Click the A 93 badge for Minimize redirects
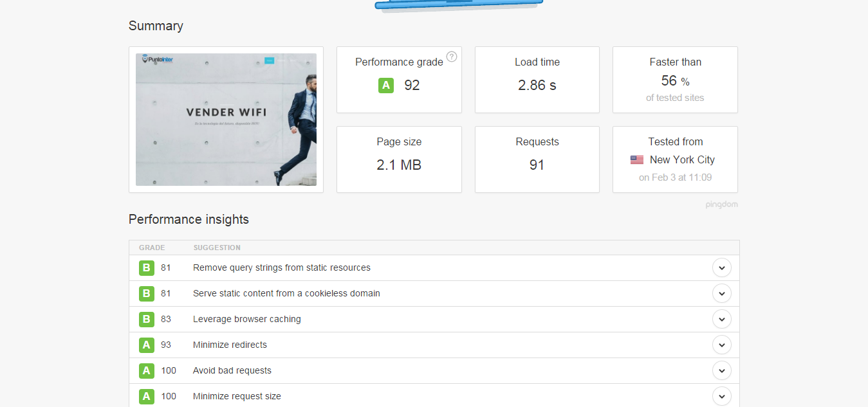Screen dimensions: 868x407 coord(146,345)
